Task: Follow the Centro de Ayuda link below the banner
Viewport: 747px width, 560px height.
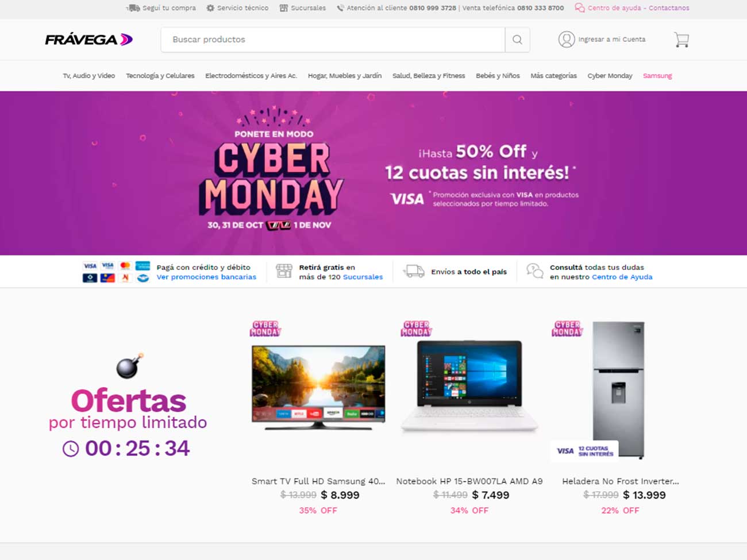Action: pos(622,277)
